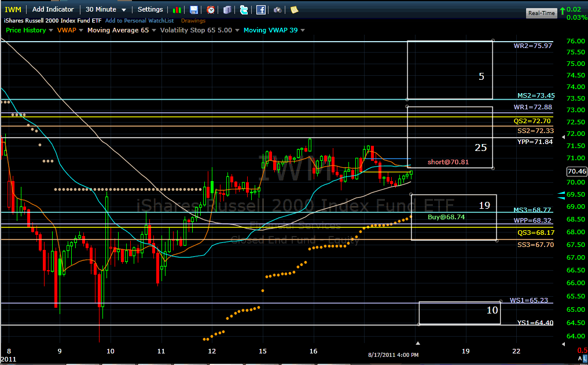This screenshot has height=365, width=588.
Task: Open the yellow sticky note icon
Action: coord(294,10)
